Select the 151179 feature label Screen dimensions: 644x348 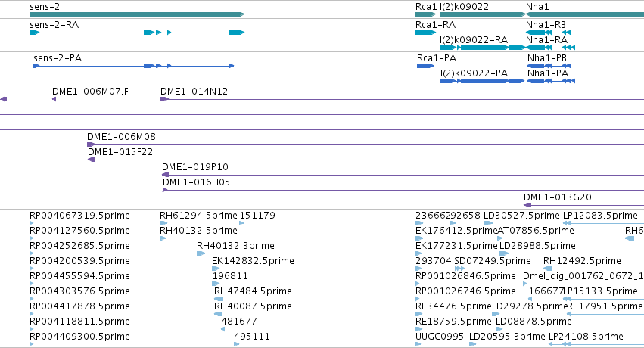257,215
